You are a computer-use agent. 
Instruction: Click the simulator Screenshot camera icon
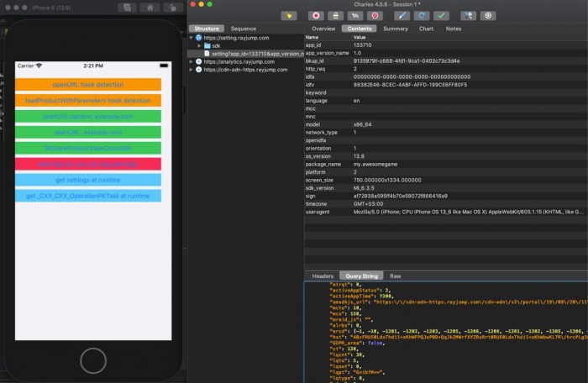click(x=125, y=7)
